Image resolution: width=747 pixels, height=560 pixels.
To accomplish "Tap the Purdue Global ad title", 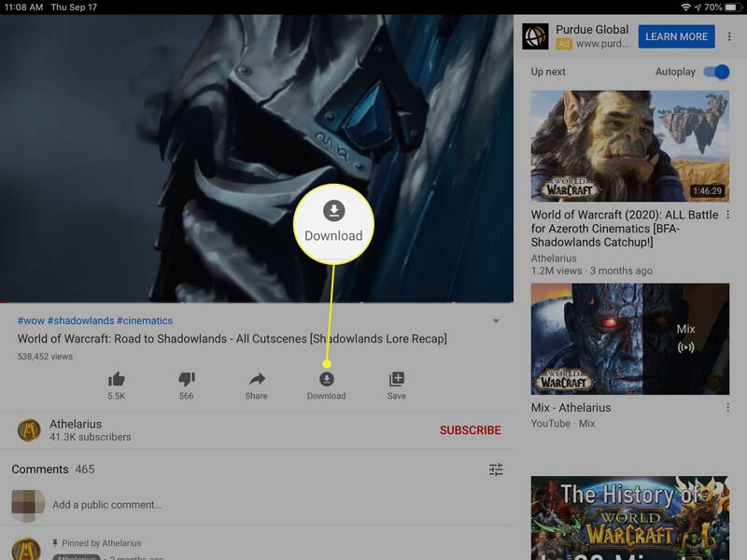I will coord(592,30).
